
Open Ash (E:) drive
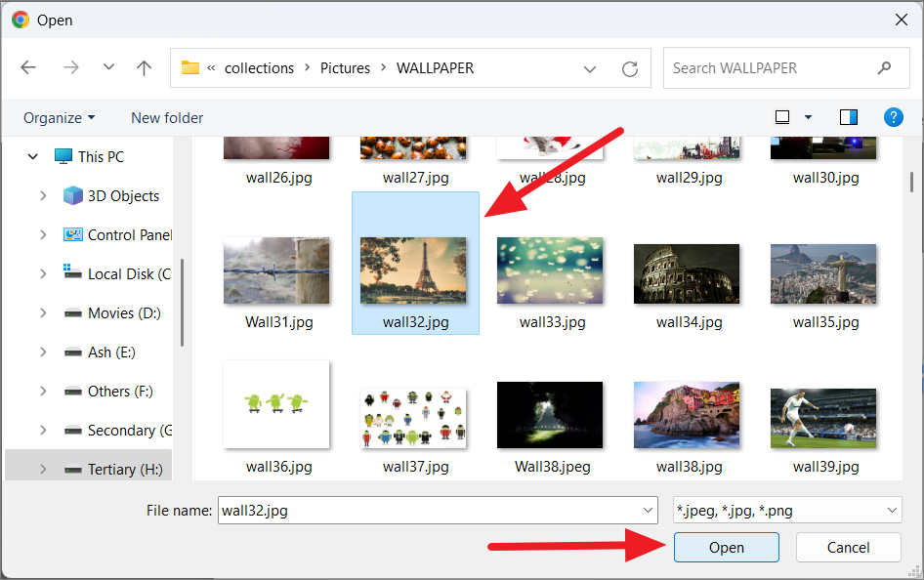pyautogui.click(x=111, y=352)
